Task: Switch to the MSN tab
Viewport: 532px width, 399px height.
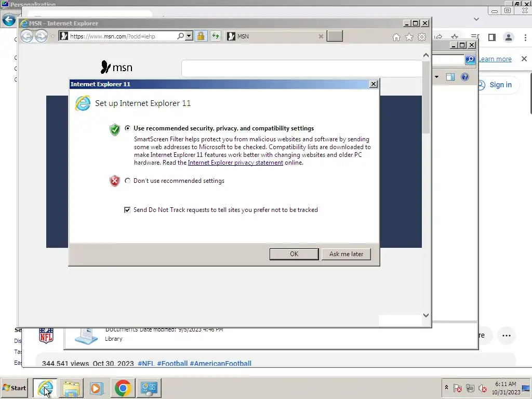Action: click(271, 36)
